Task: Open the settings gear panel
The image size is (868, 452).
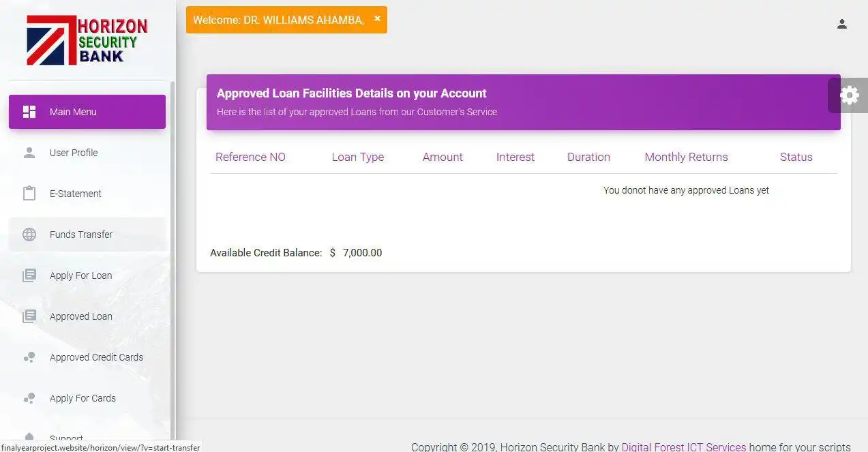Action: tap(849, 95)
